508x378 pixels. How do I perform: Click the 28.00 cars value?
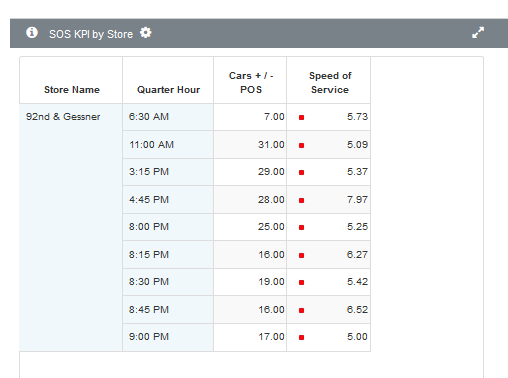[271, 200]
